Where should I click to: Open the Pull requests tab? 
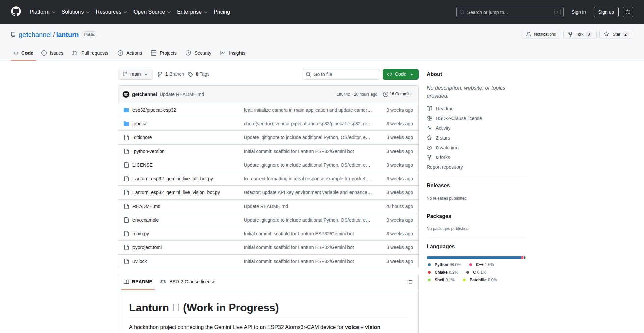click(x=91, y=53)
